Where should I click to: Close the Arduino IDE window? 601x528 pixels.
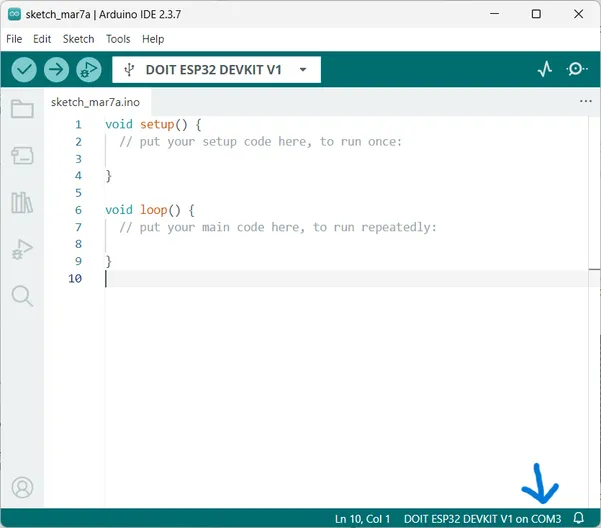pos(578,14)
